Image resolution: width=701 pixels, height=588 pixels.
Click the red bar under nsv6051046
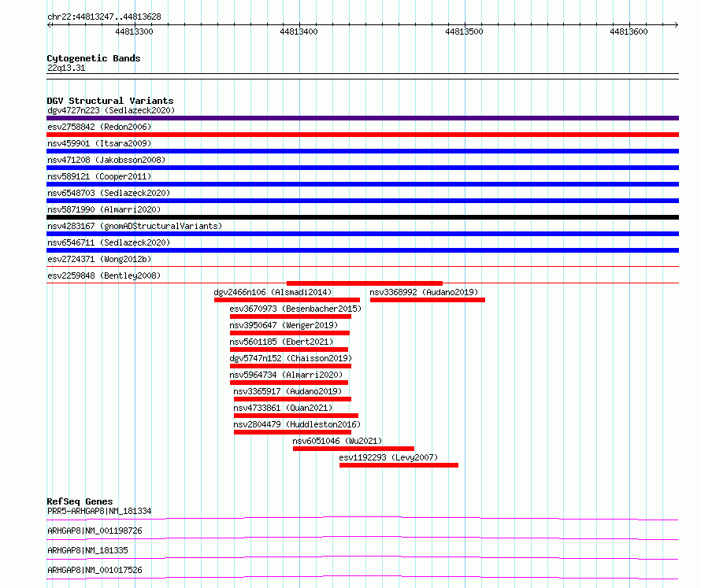click(354, 449)
